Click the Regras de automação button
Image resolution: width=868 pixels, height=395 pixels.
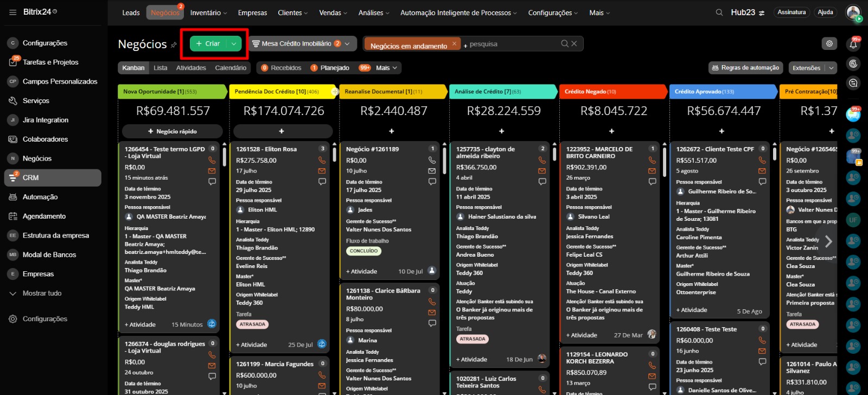(745, 68)
